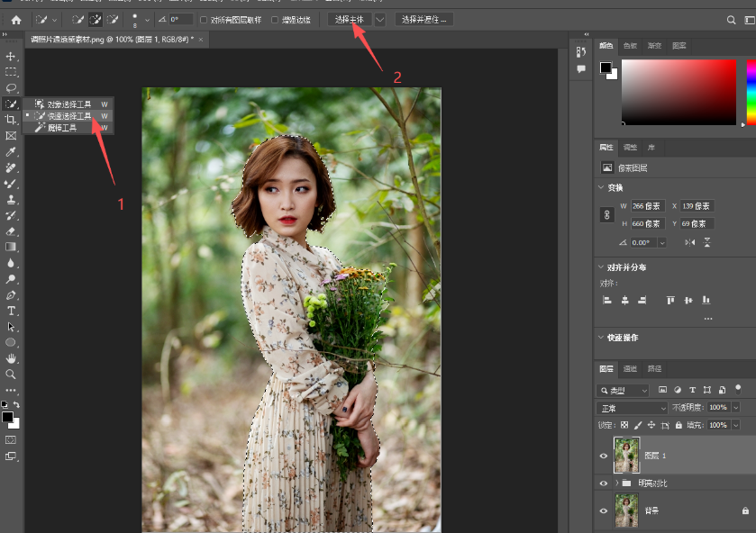The height and width of the screenshot is (533, 756).
Task: Enable 增强边缘 checkbox
Action: coord(275,20)
